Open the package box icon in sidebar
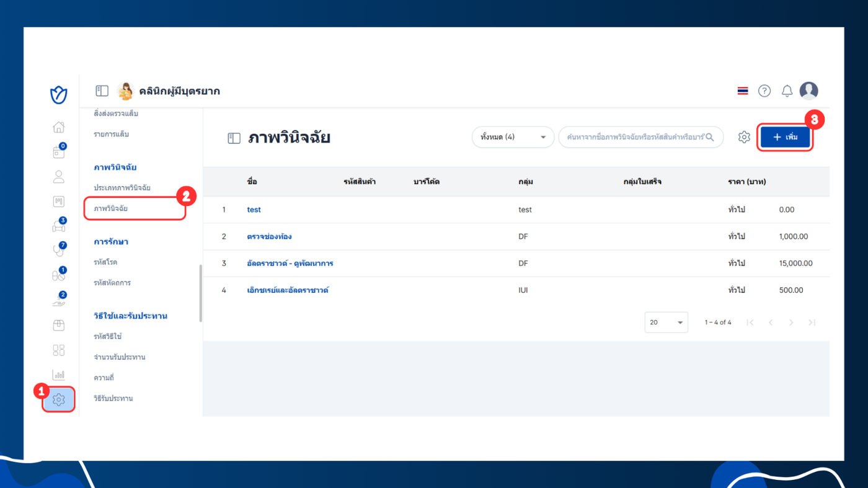The width and height of the screenshot is (868, 488). [59, 325]
